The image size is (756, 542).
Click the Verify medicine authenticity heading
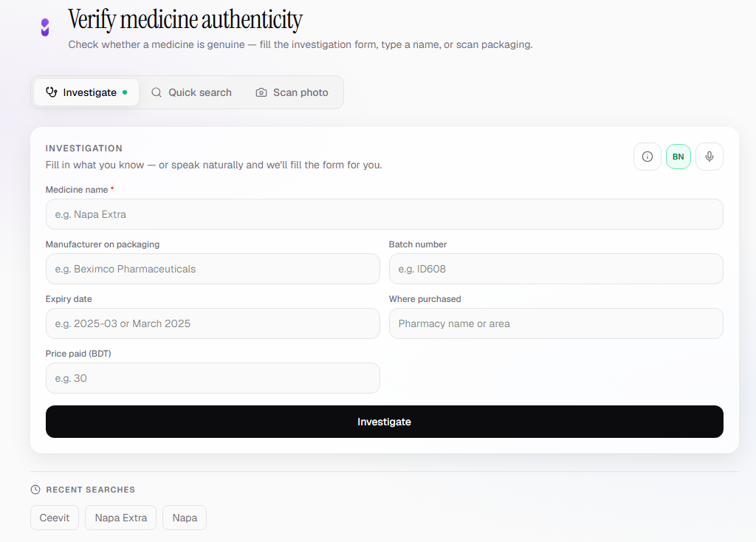tap(185, 20)
